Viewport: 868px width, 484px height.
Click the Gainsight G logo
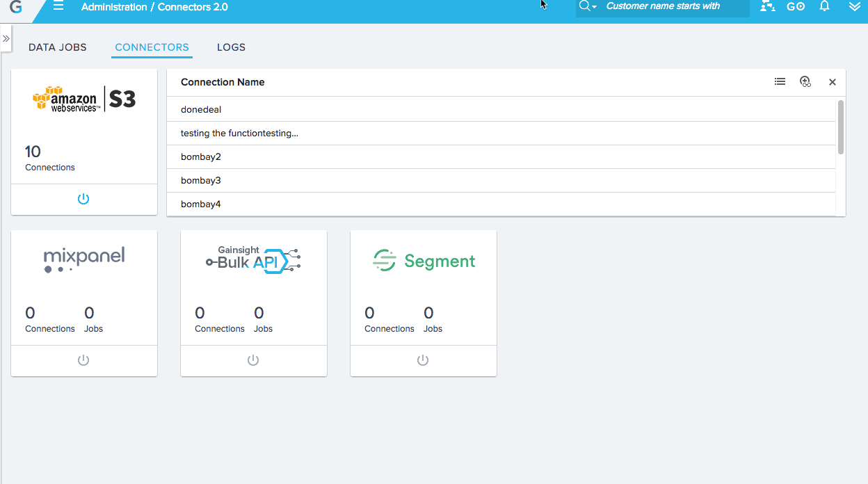click(x=15, y=7)
